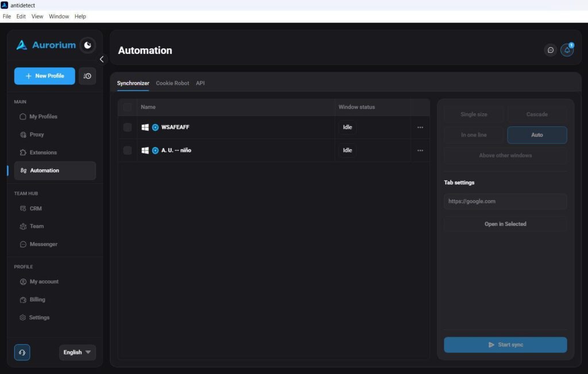Go to the Proxy section
The image size is (588, 374).
point(55,134)
